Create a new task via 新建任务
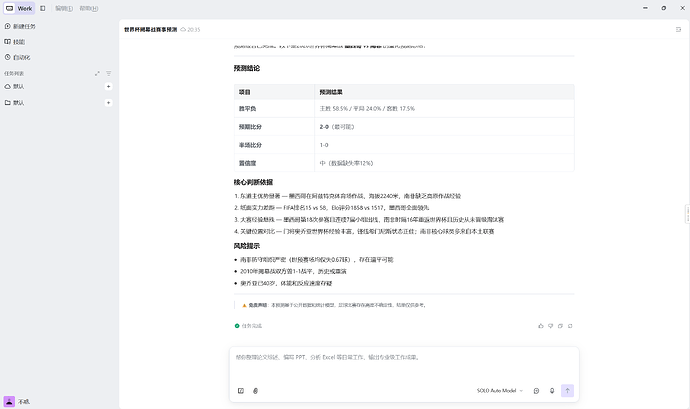This screenshot has width=690, height=409. pyautogui.click(x=20, y=26)
